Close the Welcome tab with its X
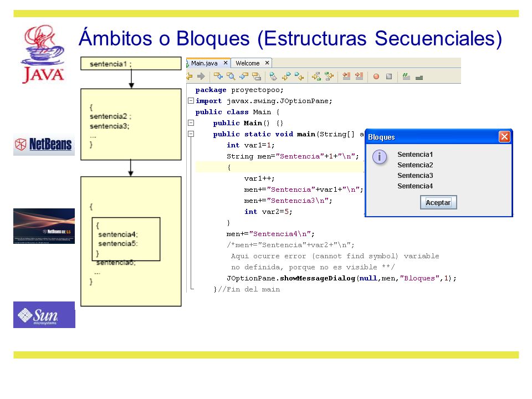This screenshot has width=532, height=399. point(267,63)
